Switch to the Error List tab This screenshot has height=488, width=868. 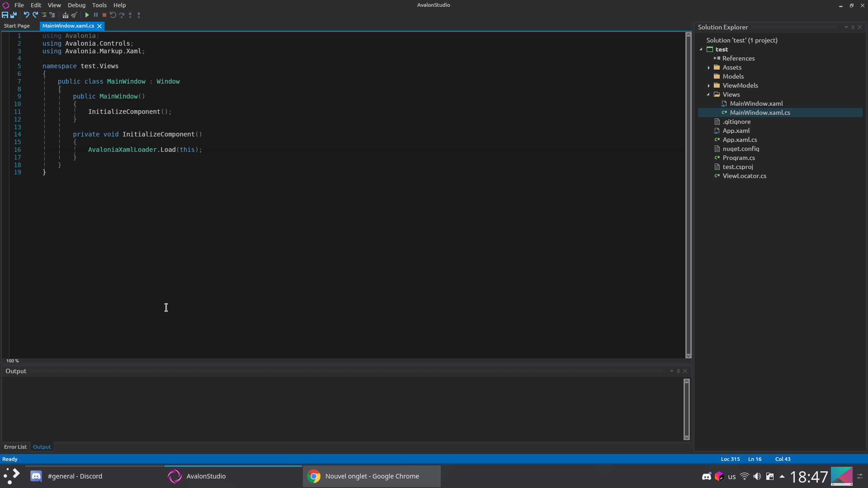15,446
